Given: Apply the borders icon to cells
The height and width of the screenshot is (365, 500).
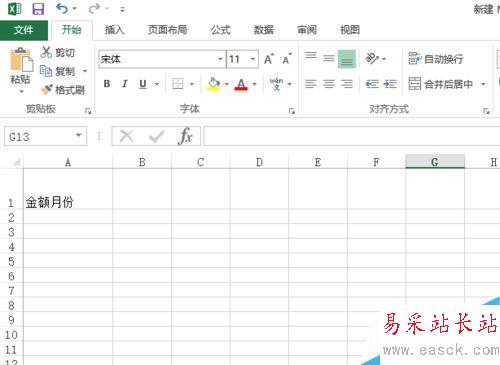Looking at the screenshot, I should (x=178, y=84).
